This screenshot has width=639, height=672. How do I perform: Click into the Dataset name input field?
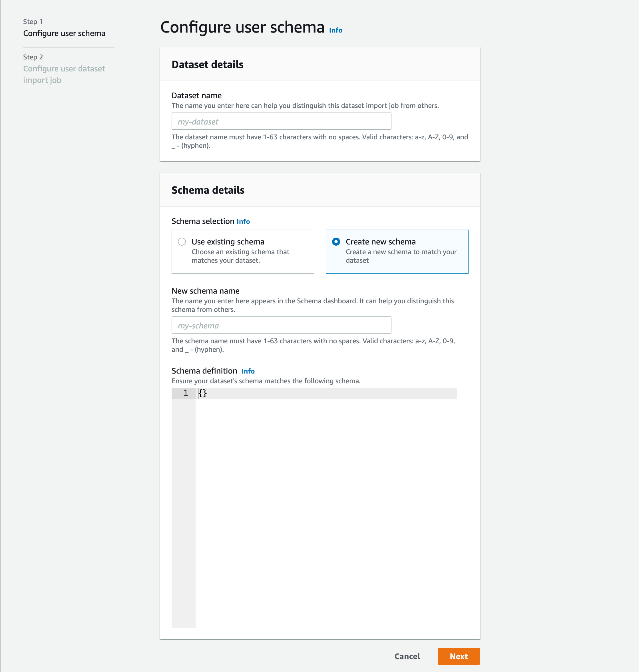pos(281,121)
